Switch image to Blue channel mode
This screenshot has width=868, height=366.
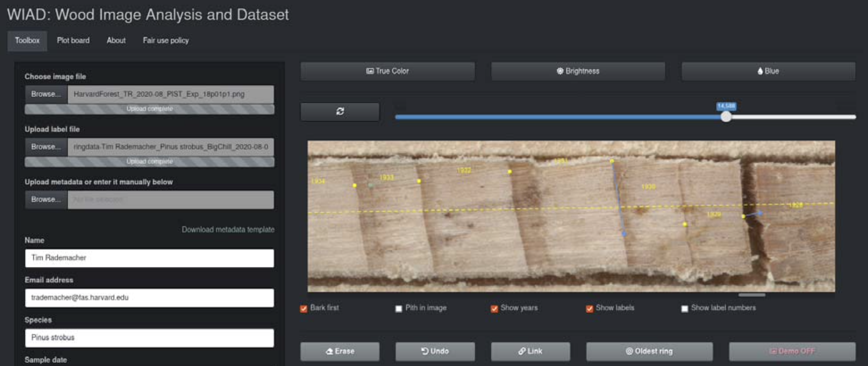coord(768,71)
